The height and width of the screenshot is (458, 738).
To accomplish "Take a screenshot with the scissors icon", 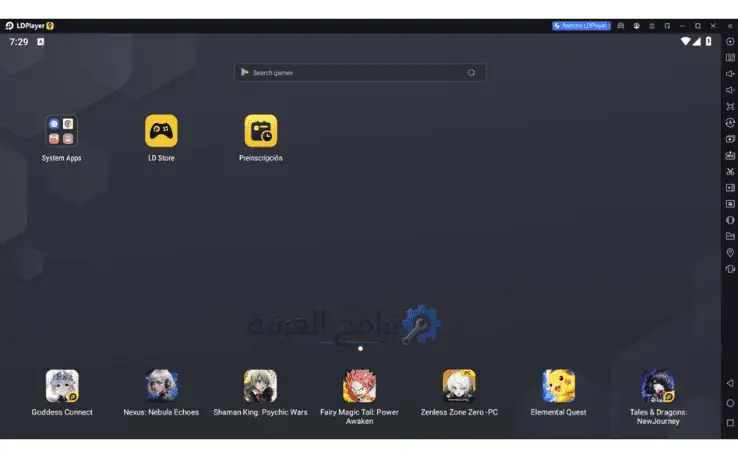I will pyautogui.click(x=730, y=171).
